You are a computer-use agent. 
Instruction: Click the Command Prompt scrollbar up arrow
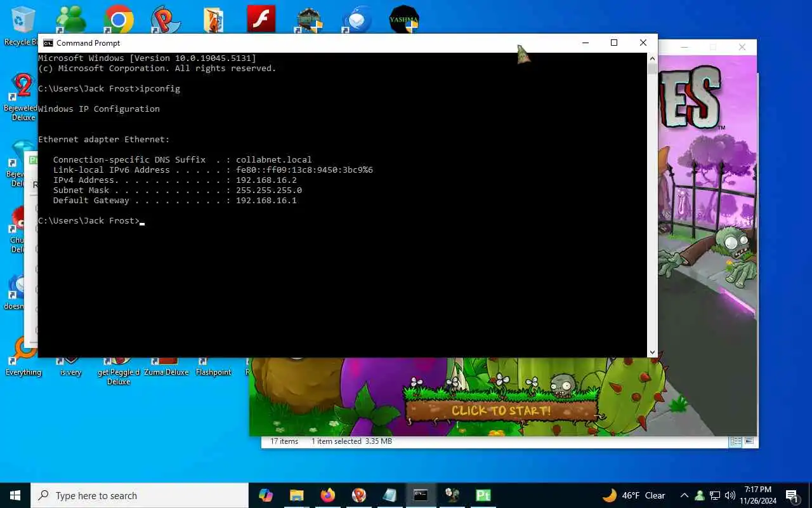652,58
